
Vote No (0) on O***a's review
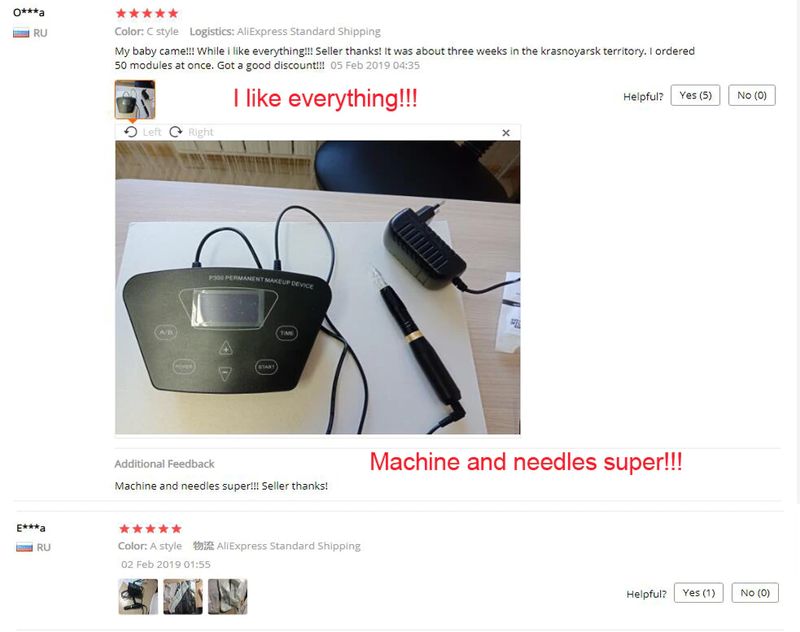(x=752, y=95)
